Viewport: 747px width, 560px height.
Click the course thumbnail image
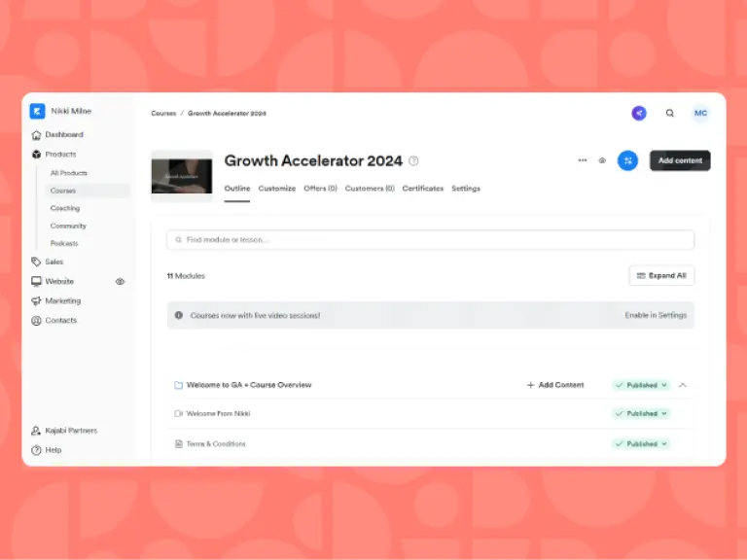pos(182,176)
